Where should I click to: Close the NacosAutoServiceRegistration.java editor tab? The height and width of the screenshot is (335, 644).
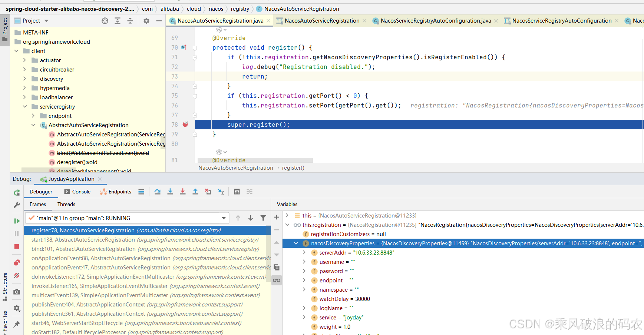[x=269, y=21]
